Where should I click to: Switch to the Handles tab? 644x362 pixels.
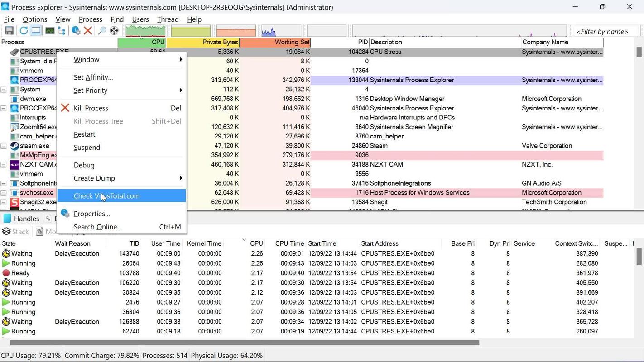tap(22, 219)
